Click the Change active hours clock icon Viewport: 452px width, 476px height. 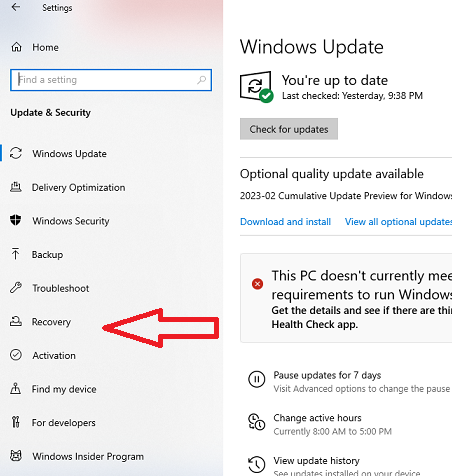coord(256,422)
